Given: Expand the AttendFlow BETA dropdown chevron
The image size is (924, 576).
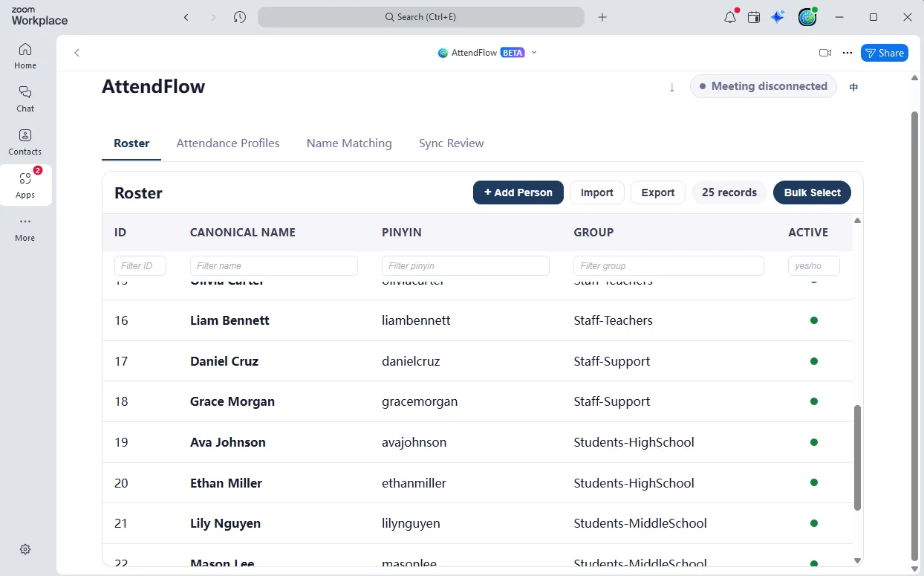Looking at the screenshot, I should tap(534, 53).
